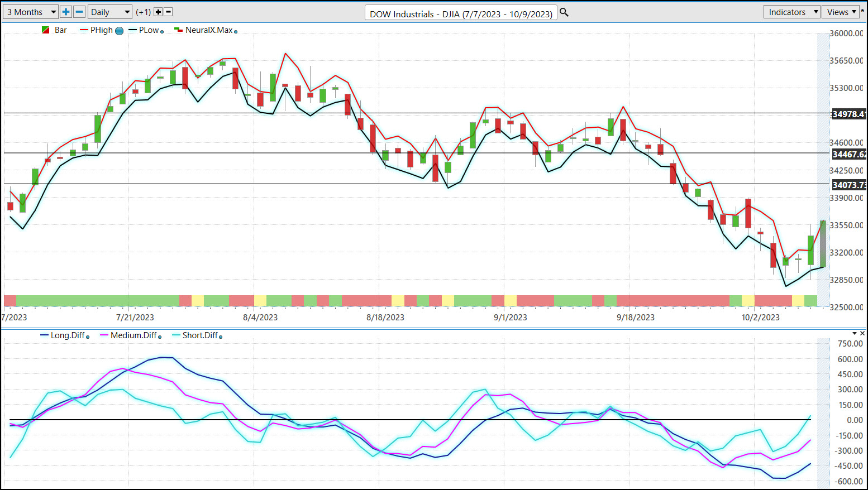Viewport: 868px width, 490px height.
Task: Click the 35300.00 price axis label
Action: (x=847, y=88)
